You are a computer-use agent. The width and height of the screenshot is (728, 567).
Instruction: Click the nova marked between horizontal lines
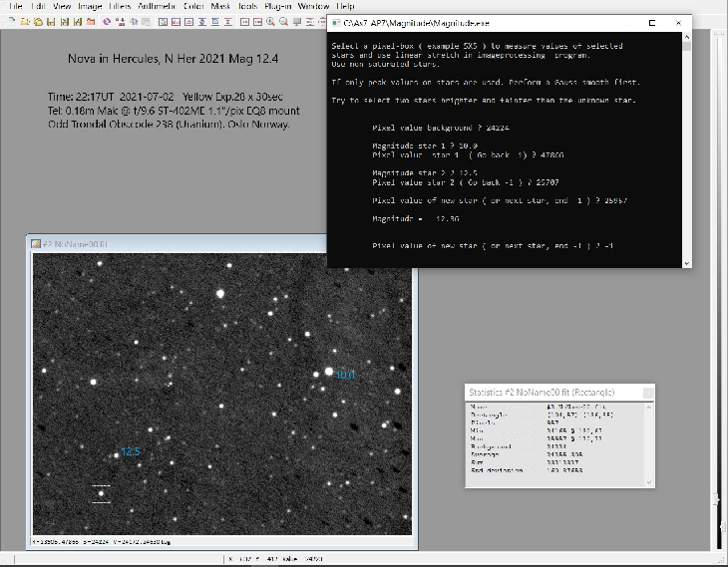click(x=101, y=493)
